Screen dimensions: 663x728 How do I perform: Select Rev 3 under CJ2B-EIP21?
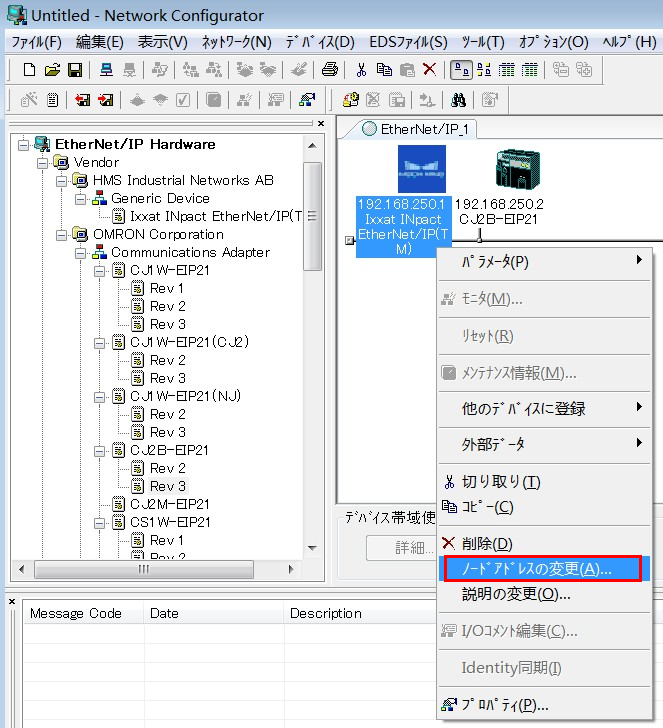point(167,486)
